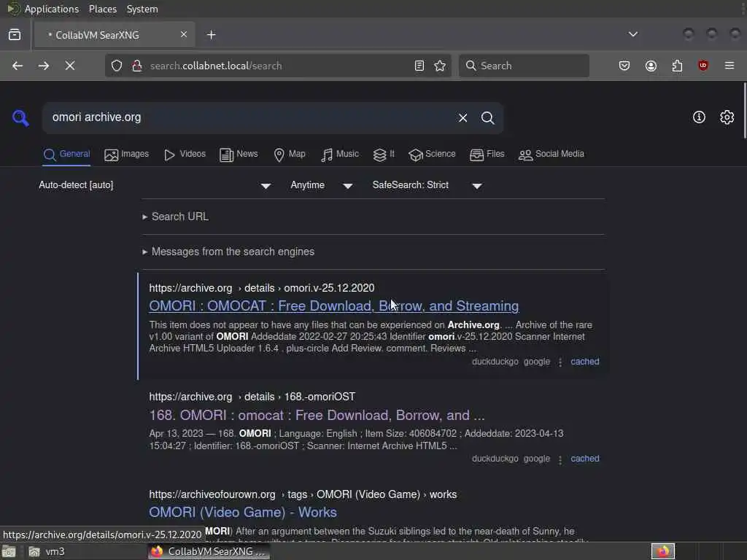Switch to Social Media category
The height and width of the screenshot is (560, 747).
(x=551, y=155)
